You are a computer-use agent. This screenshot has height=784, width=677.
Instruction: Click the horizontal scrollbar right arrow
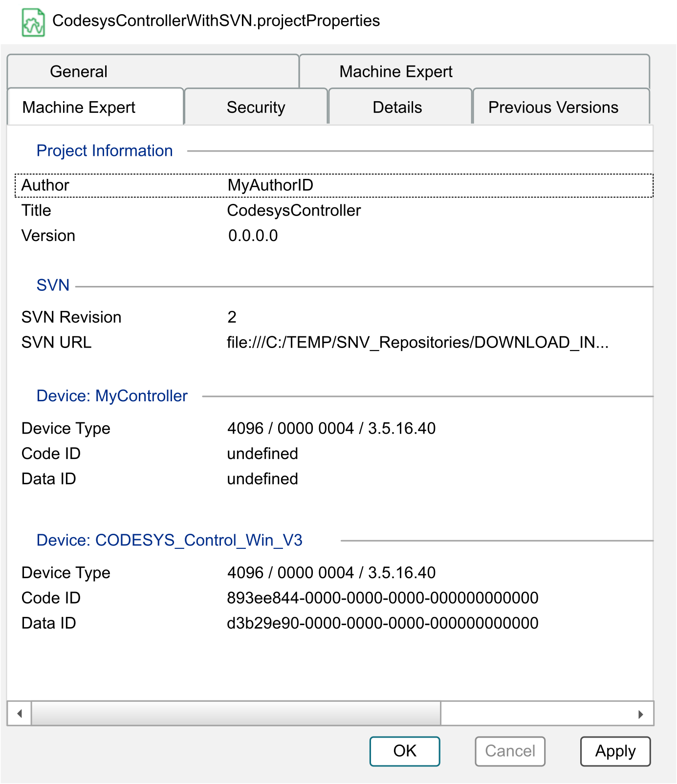point(641,714)
